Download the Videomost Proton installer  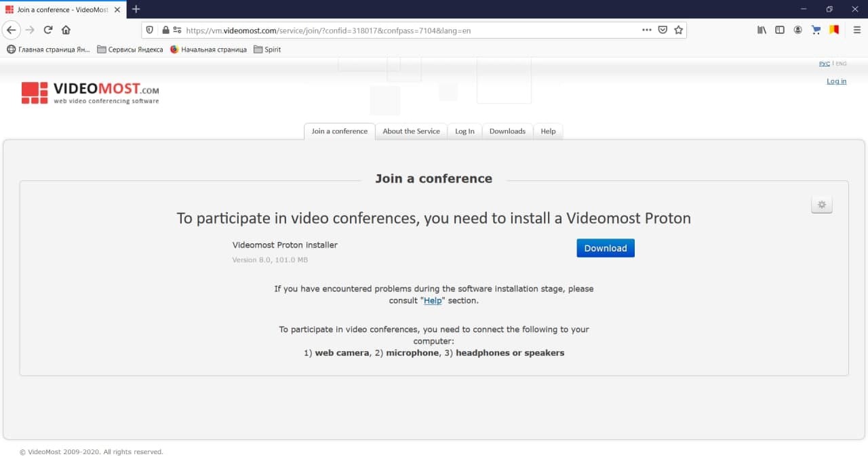coord(606,248)
